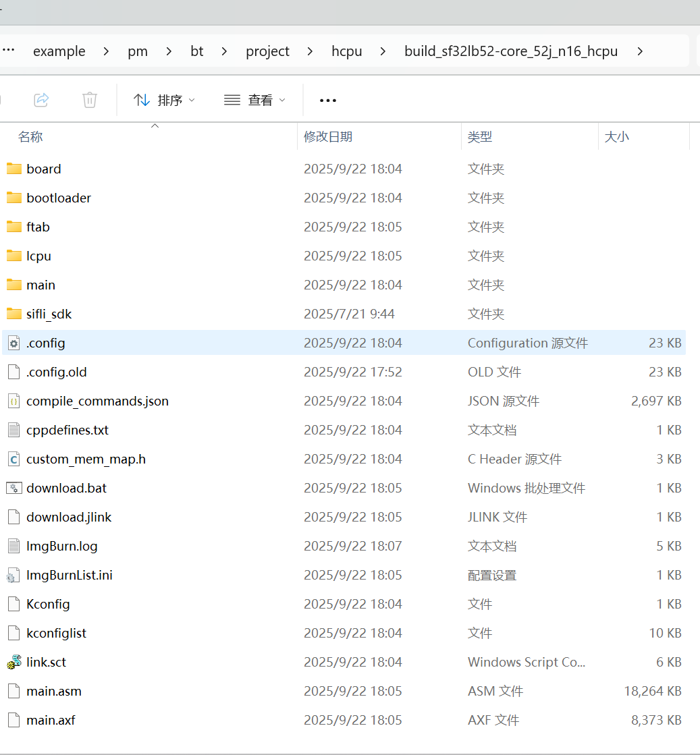This screenshot has width=700, height=755.
Task: Open the 排序 sort dropdown
Action: (164, 100)
